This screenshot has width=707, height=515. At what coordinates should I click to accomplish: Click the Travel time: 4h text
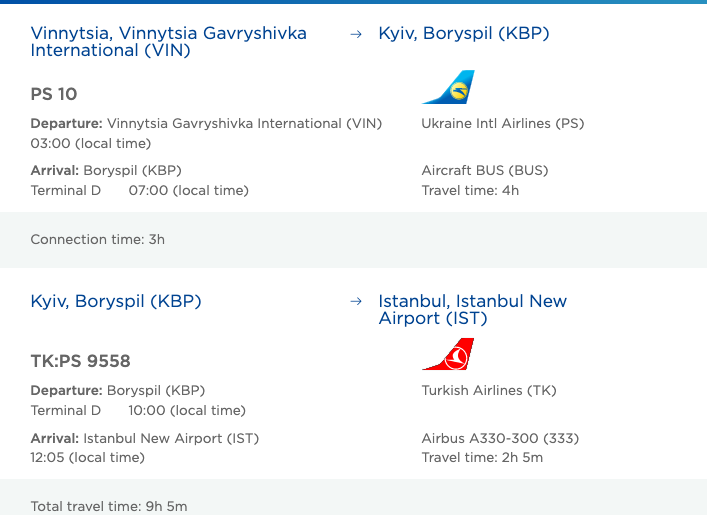pyautogui.click(x=470, y=191)
